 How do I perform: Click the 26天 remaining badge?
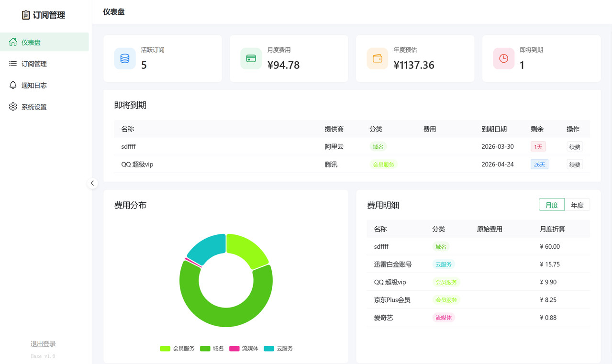coord(539,165)
